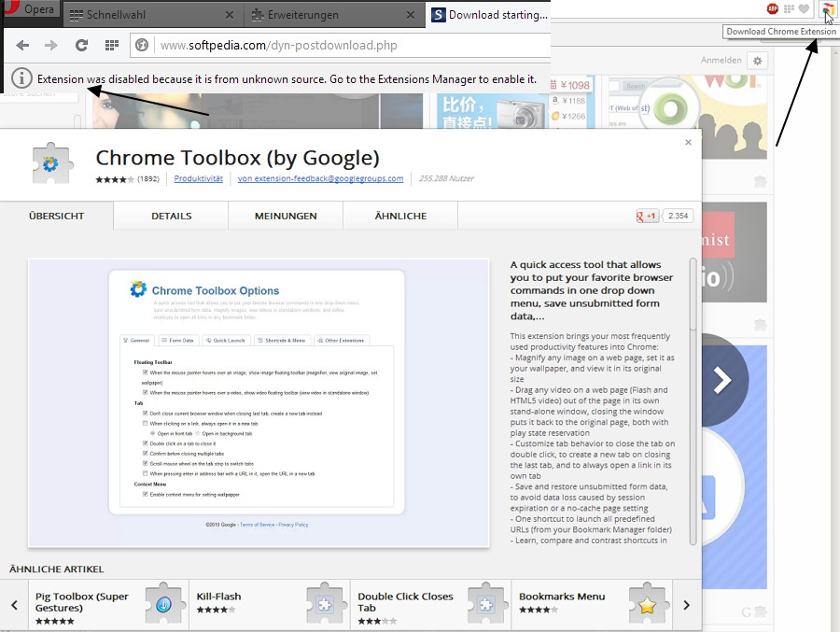Click the info icon in the extension notification bar
The width and height of the screenshot is (840, 632).
[x=21, y=78]
